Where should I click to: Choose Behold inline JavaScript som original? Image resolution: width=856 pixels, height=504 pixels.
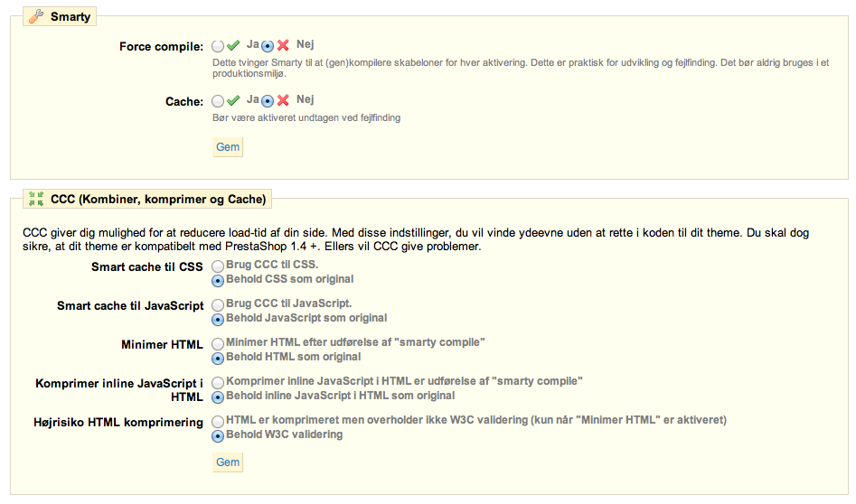[218, 397]
